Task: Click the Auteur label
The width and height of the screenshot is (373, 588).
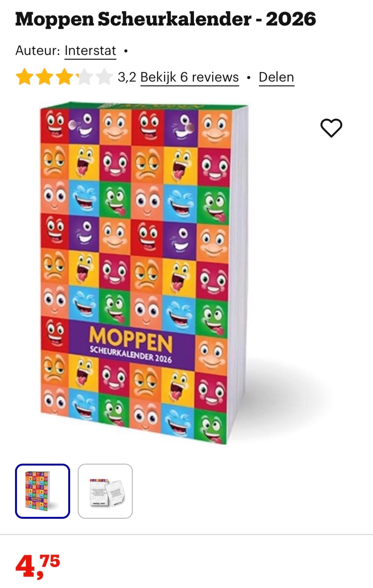Action: [38, 51]
